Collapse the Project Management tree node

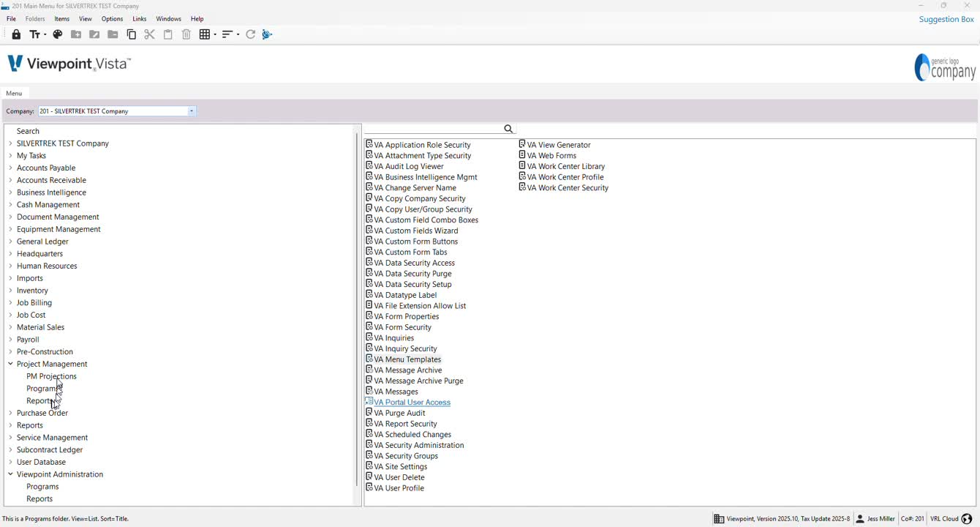coord(10,364)
